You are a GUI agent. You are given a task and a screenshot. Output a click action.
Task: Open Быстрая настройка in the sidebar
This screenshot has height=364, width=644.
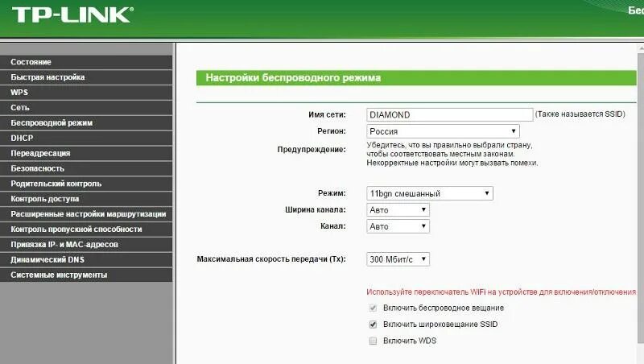click(86, 77)
